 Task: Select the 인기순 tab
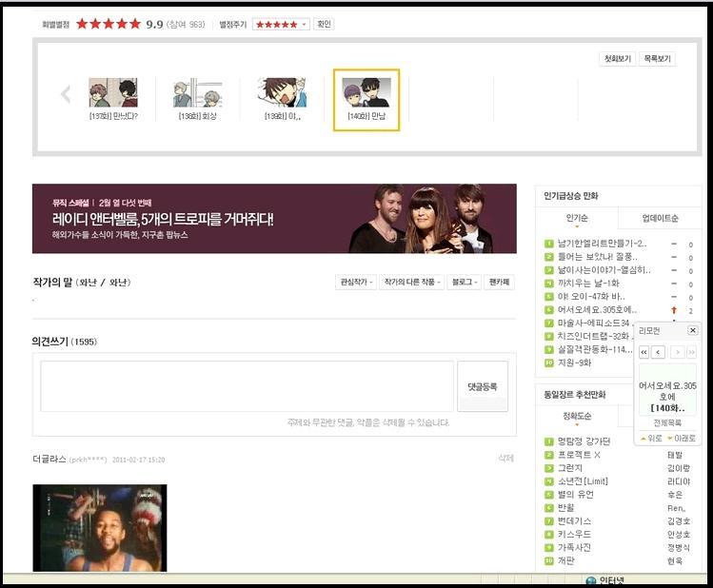[577, 219]
